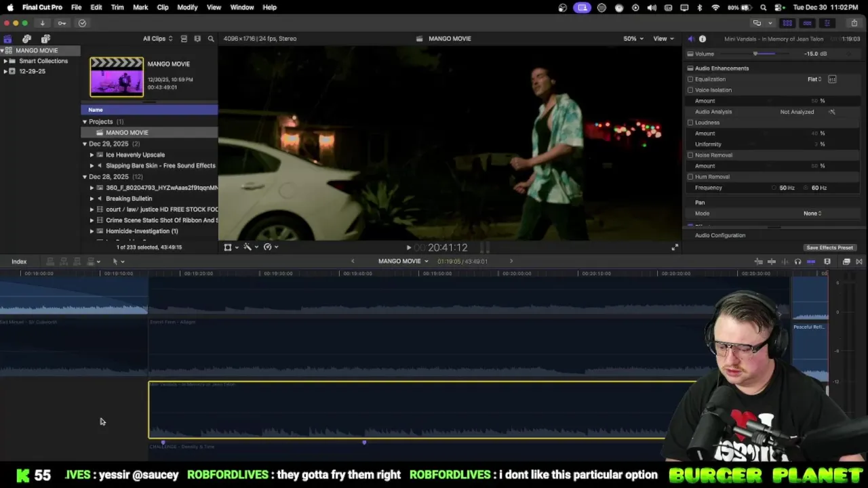Enable the Hum Removal checkbox
The image size is (868, 488).
pyautogui.click(x=690, y=177)
